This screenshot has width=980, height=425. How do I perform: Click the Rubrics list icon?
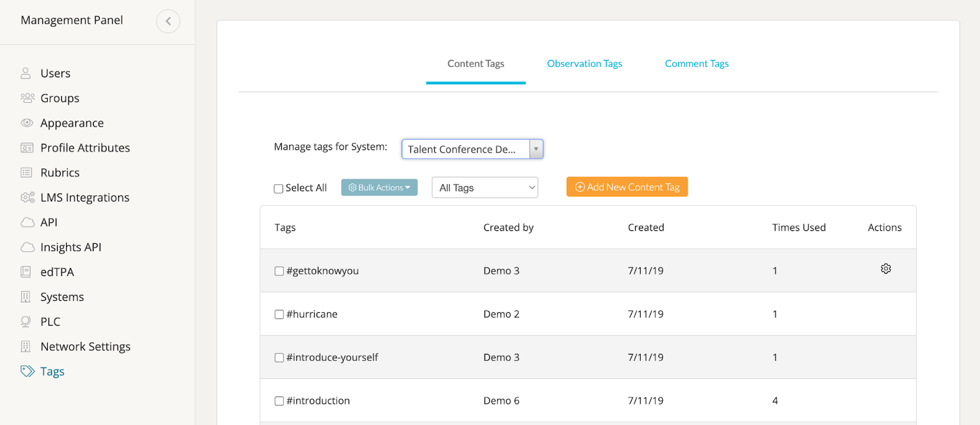pos(26,173)
